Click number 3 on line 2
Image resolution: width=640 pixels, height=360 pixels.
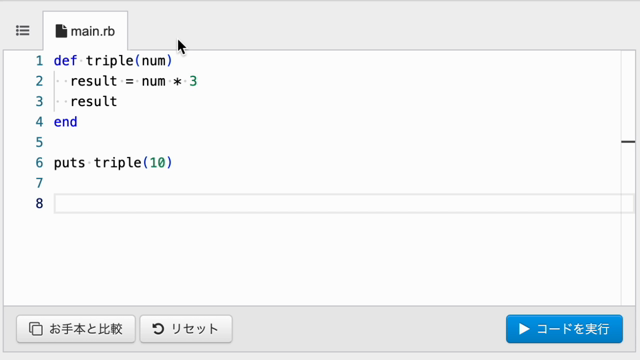pos(193,81)
